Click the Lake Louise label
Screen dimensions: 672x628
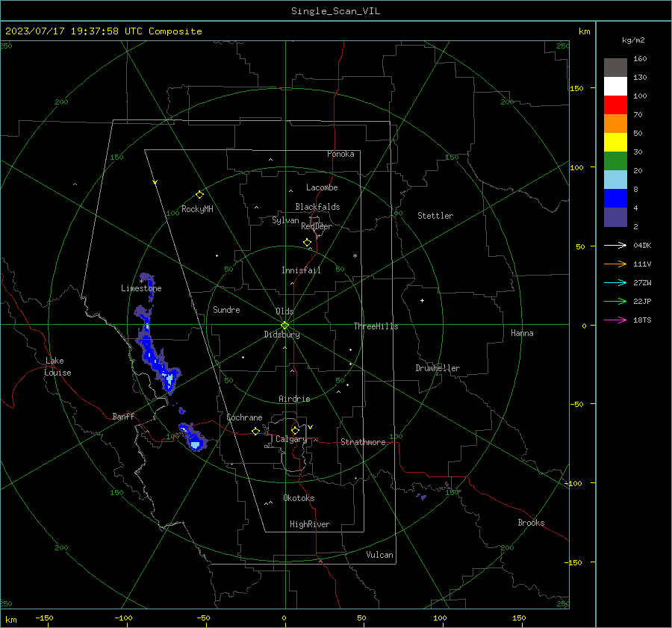pos(58,367)
